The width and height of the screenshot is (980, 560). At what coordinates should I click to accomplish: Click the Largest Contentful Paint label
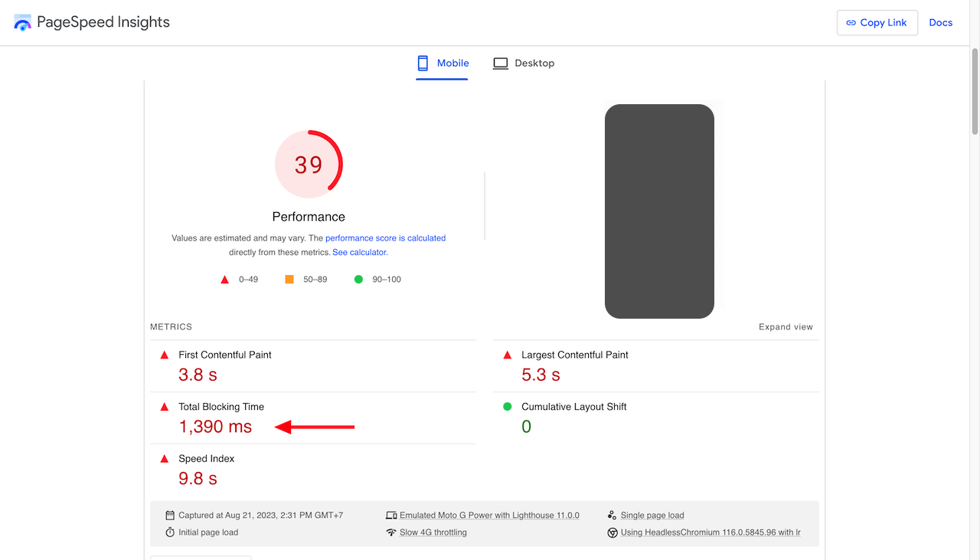click(575, 355)
